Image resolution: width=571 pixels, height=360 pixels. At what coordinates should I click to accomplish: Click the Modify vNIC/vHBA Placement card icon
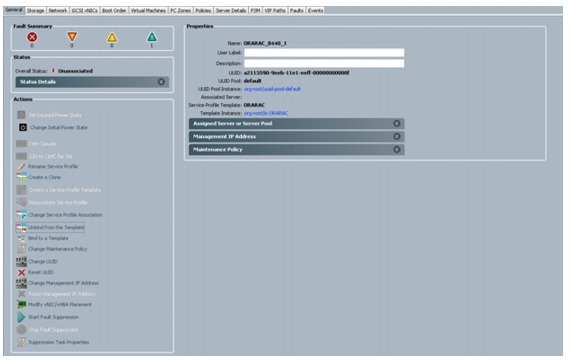pos(21,304)
